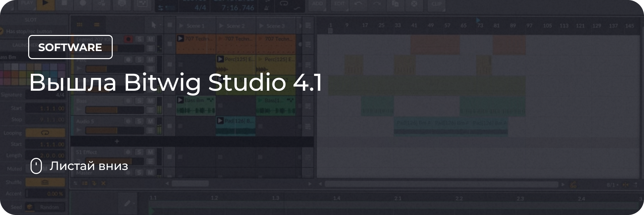Image resolution: width=644 pixels, height=215 pixels.
Task: Click the orange X icon below track list
Action: (x=103, y=183)
